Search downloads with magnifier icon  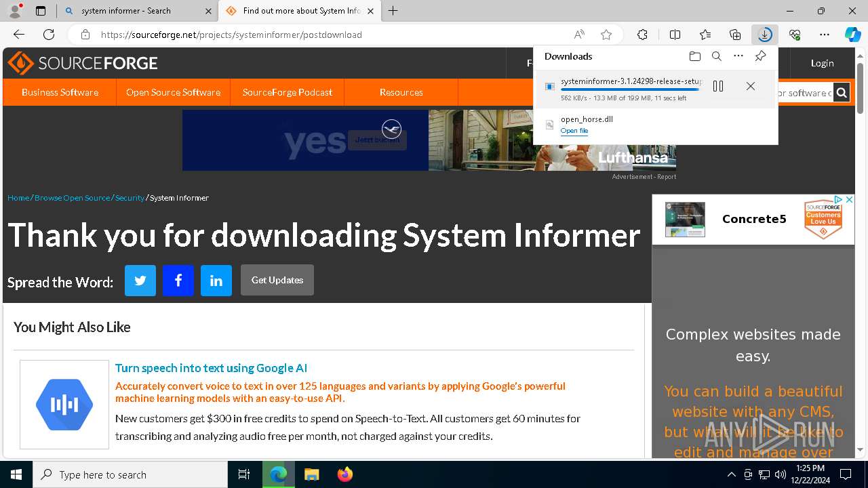click(x=716, y=56)
